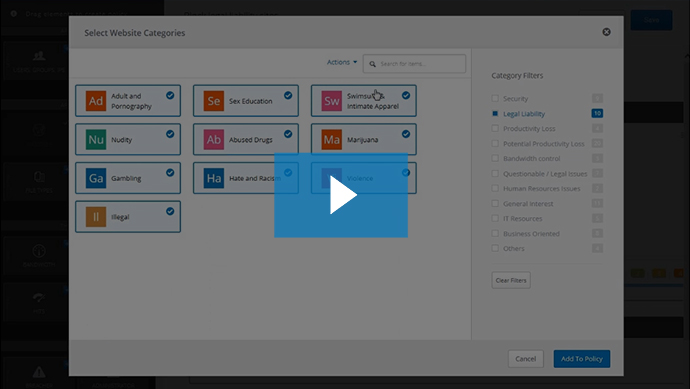
Task: Click the 'Category Filters' heading
Action: pos(517,76)
